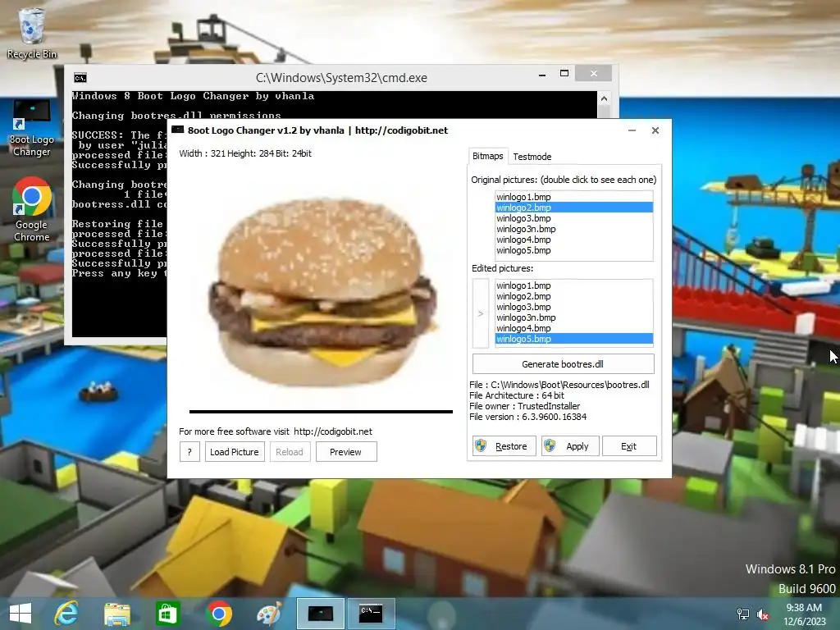Show the clock and date flyout

[804, 614]
